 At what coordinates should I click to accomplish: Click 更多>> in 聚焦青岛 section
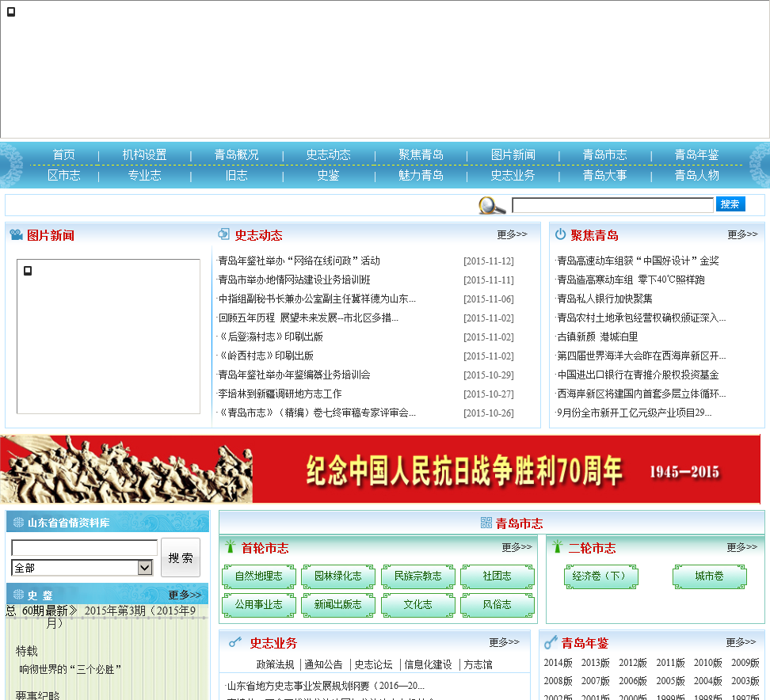[x=742, y=234]
